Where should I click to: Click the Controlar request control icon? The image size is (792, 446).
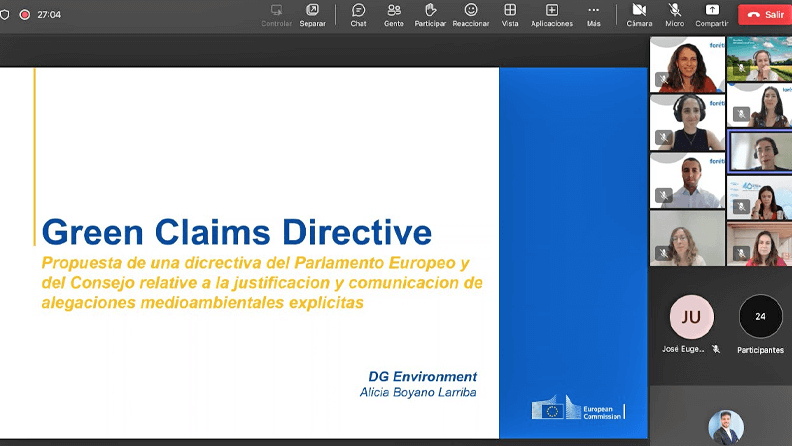[x=276, y=15]
